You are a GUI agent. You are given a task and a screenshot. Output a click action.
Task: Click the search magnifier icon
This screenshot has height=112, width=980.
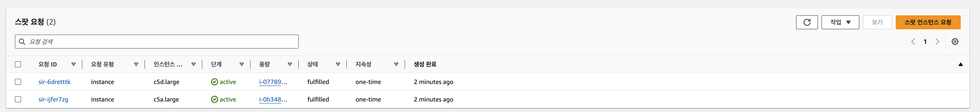22,42
